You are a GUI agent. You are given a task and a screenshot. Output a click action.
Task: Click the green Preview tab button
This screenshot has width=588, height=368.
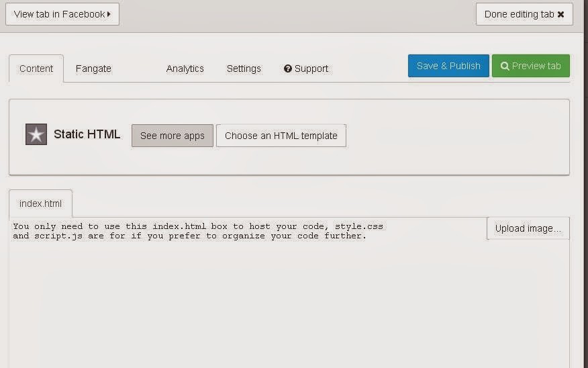(x=531, y=66)
